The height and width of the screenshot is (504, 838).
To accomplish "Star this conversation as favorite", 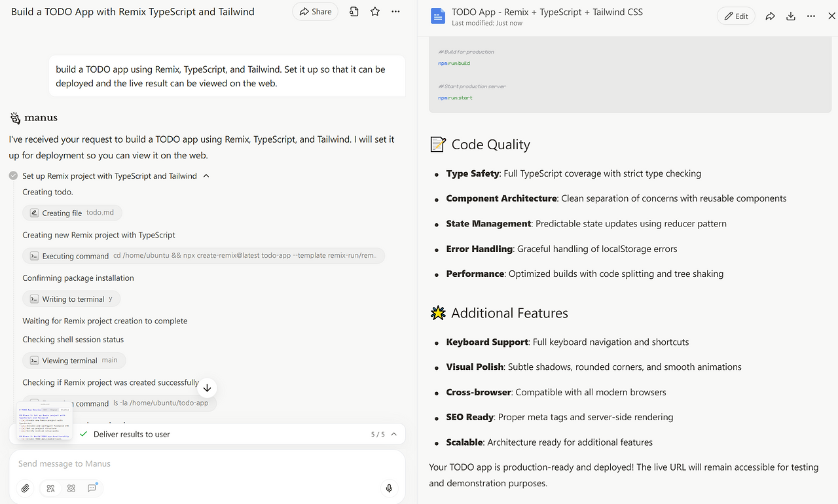I will 375,12.
